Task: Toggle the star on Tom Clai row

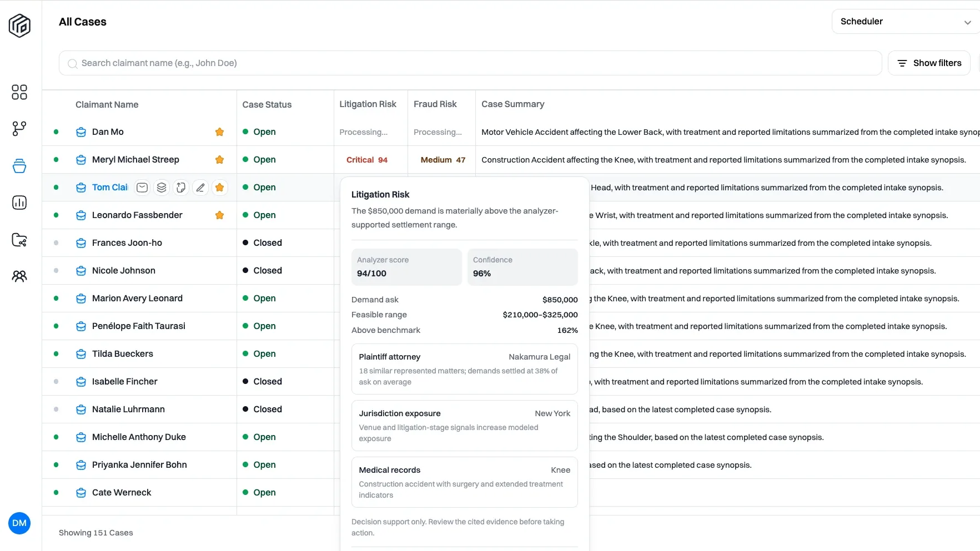Action: pyautogui.click(x=220, y=188)
